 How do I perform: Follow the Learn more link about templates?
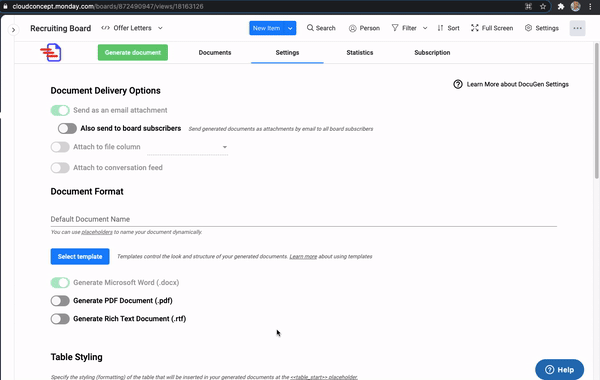pos(303,256)
